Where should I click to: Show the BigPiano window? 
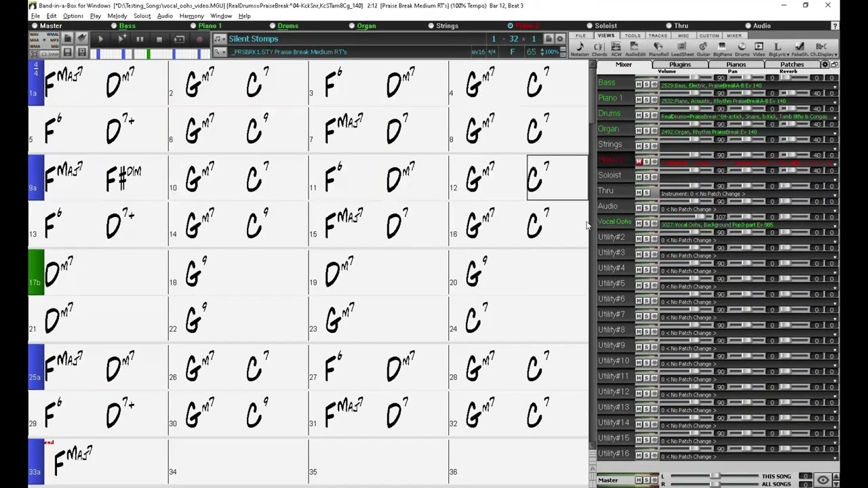click(722, 49)
